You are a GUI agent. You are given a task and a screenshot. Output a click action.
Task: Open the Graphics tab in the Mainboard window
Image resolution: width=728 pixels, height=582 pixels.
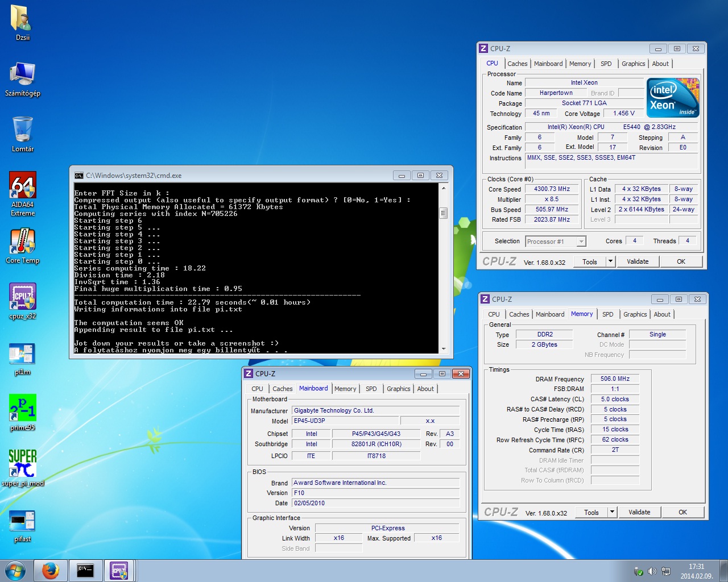(x=398, y=389)
